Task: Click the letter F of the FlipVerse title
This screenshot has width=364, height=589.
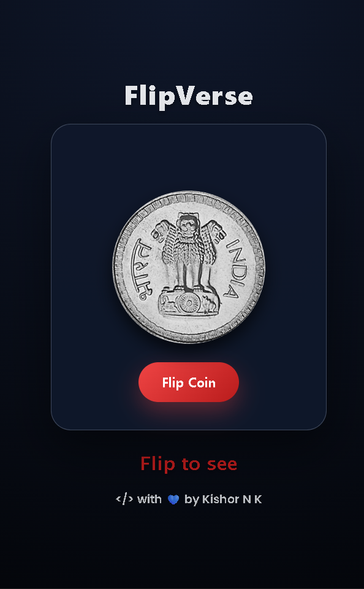Action: (x=132, y=96)
